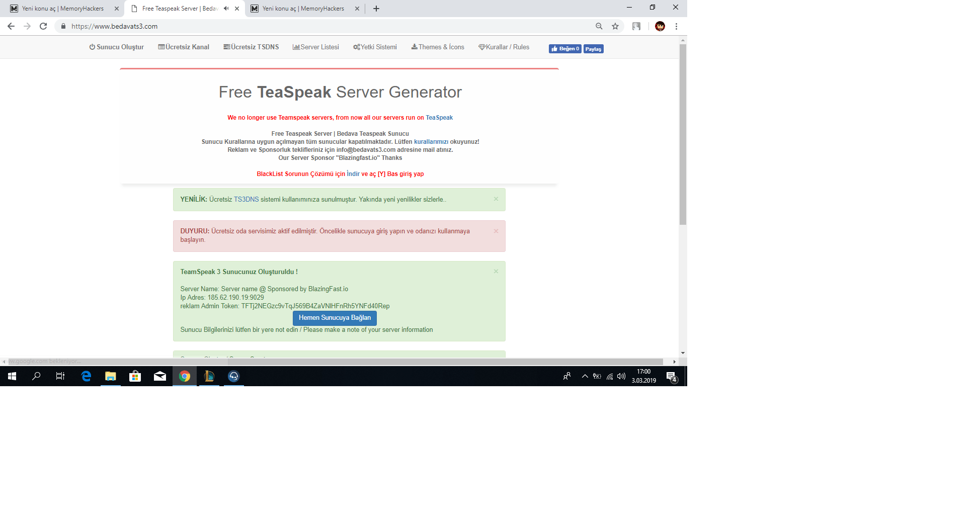Open the TeamSpeak taskbar icon
980x529 pixels.
[x=234, y=376]
